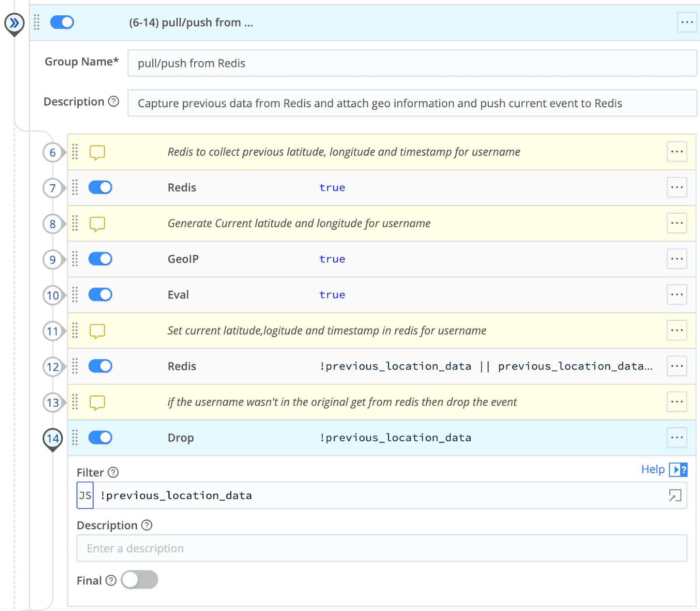Click drag handle of GeoIP function
The width and height of the screenshot is (700, 611).
tap(75, 259)
